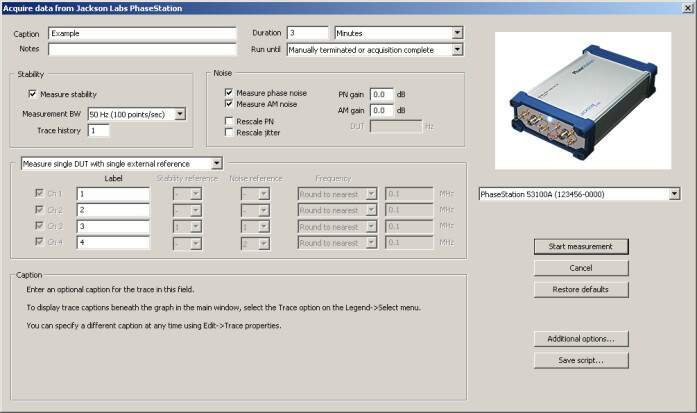Click the Trace history field
Image resolution: width=697 pixels, height=413 pixels.
[99, 130]
